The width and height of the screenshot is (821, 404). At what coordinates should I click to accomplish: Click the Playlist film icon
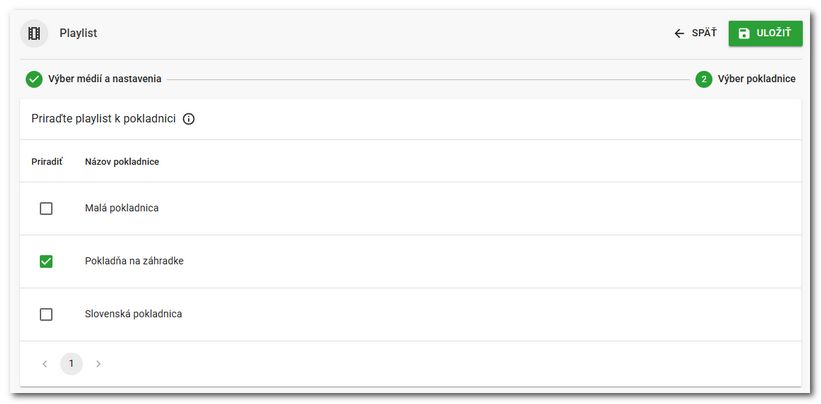(x=35, y=33)
